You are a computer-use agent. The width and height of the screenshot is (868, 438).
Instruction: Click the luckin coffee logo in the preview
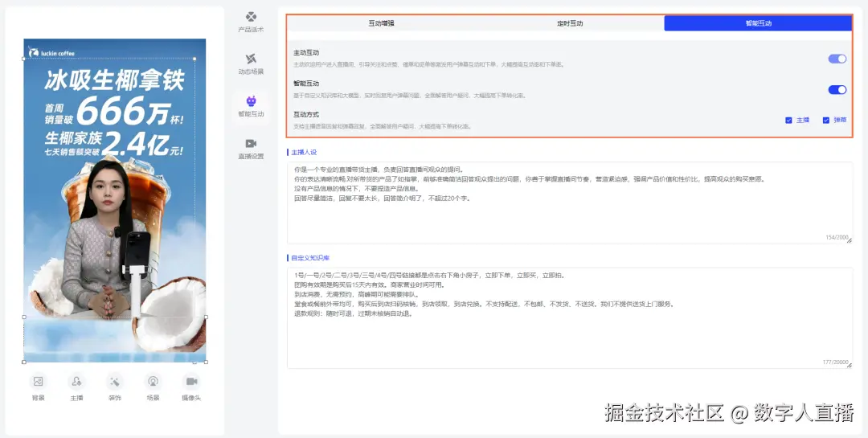point(51,52)
